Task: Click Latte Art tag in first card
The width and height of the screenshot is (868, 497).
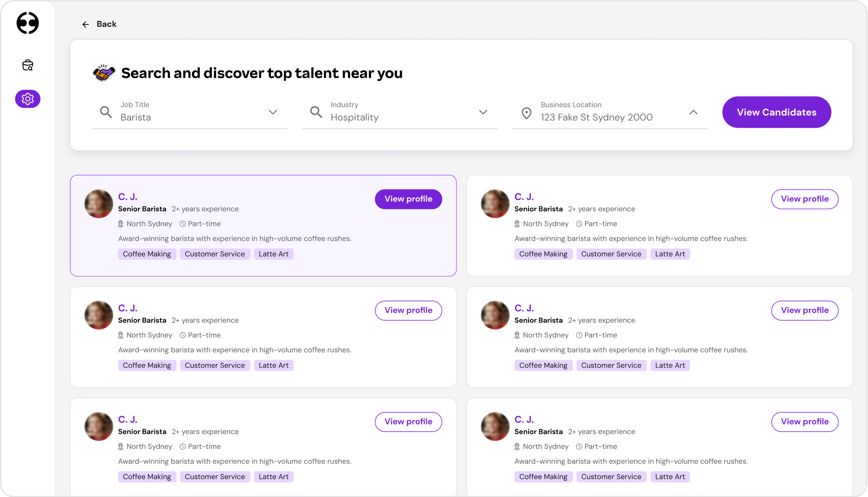Action: (x=273, y=254)
